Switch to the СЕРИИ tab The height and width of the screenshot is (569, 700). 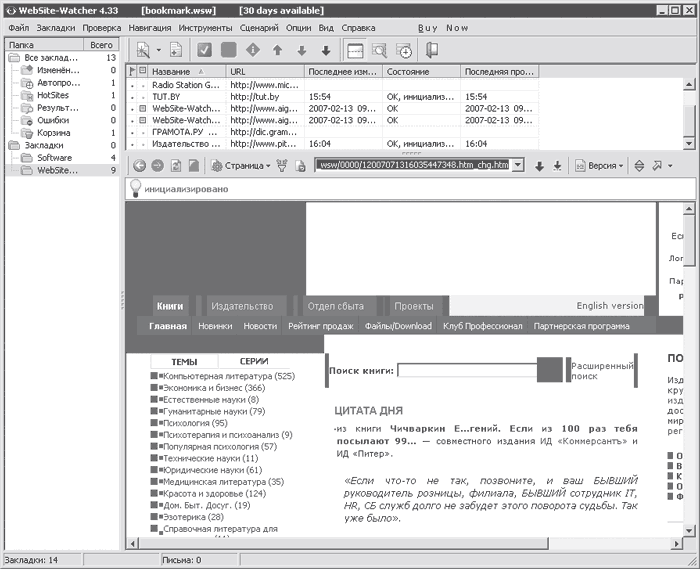254,361
